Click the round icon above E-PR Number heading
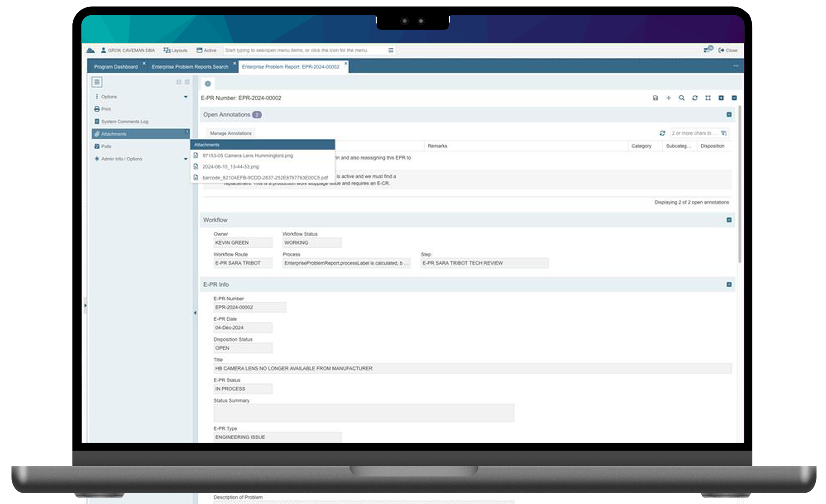Viewport: 826px width, 504px height. [x=208, y=84]
